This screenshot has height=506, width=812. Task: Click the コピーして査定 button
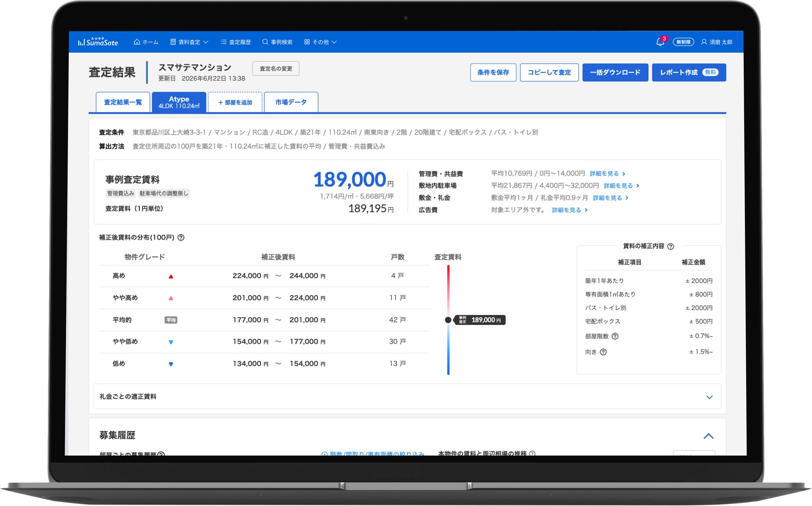pyautogui.click(x=549, y=72)
